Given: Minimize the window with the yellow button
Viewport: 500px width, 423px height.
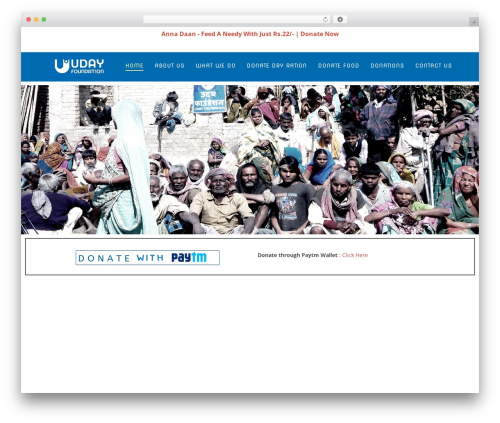Looking at the screenshot, I should point(36,20).
